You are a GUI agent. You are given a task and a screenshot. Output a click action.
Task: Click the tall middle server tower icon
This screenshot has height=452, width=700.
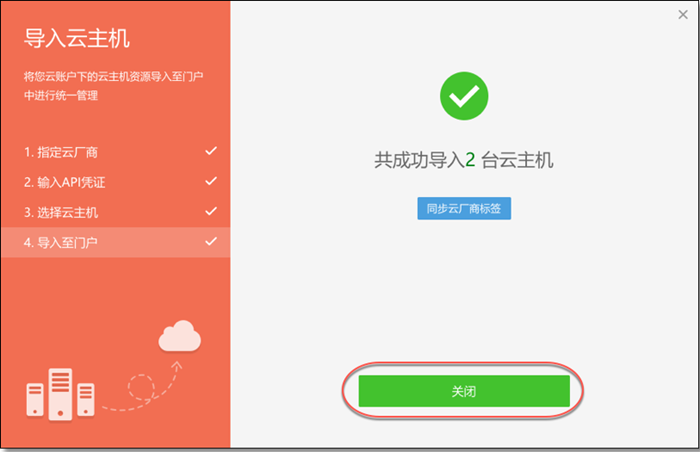point(60,394)
